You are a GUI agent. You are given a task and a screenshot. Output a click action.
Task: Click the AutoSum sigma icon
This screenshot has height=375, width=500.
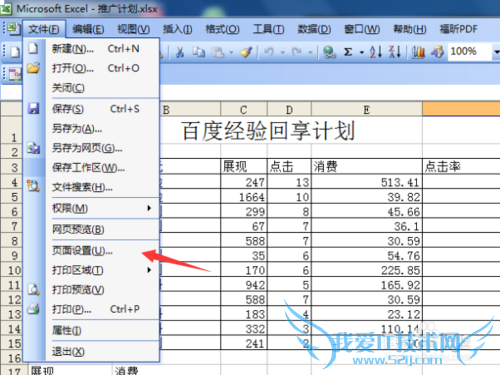pyautogui.click(x=348, y=52)
